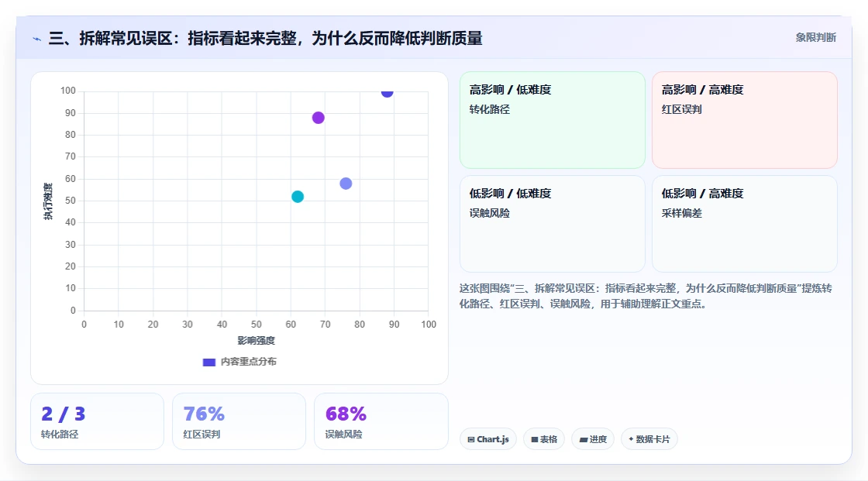Click the section heading 三、拆解常见误区

point(265,38)
